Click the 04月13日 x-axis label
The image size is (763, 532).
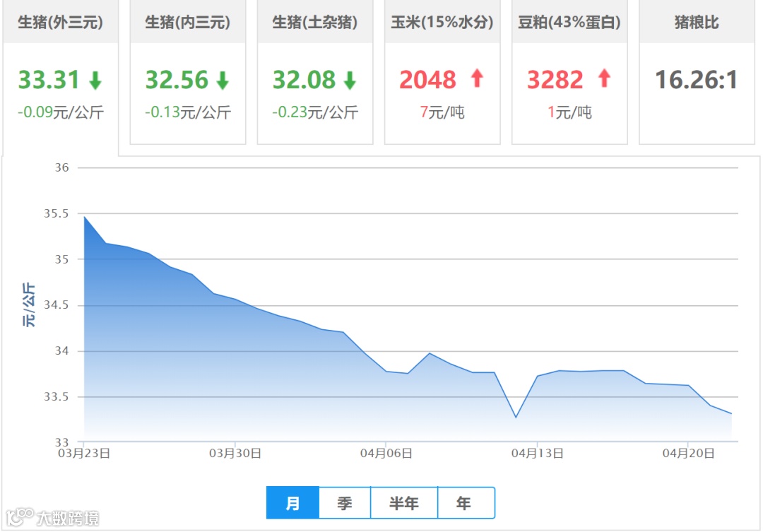click(x=537, y=454)
